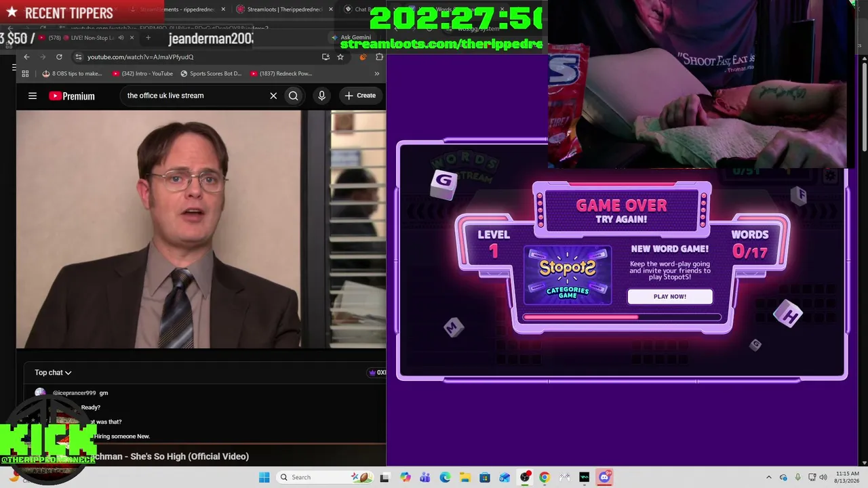The width and height of the screenshot is (868, 488).
Task: Run the YouTube search magnifier button
Action: pos(294,96)
